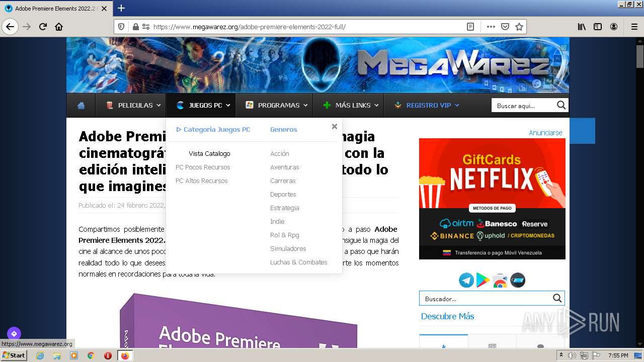
Task: Open Vista Catalogo entry
Action: (x=209, y=154)
